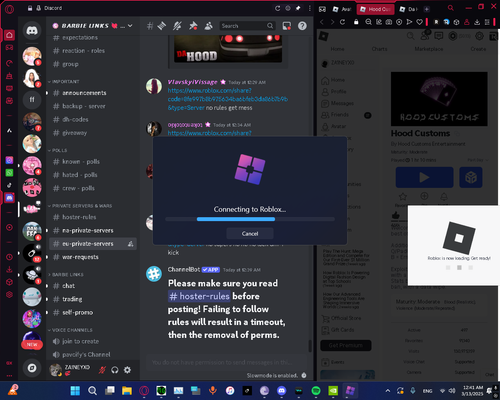Open WhatsApp icon in Opera sidebar
The width and height of the screenshot is (500, 400).
pos(9,173)
